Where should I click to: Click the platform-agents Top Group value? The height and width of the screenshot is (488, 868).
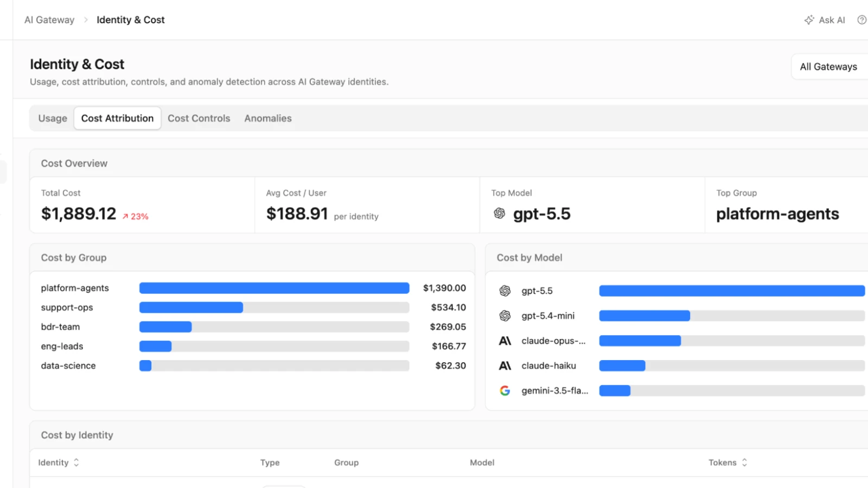[777, 214]
